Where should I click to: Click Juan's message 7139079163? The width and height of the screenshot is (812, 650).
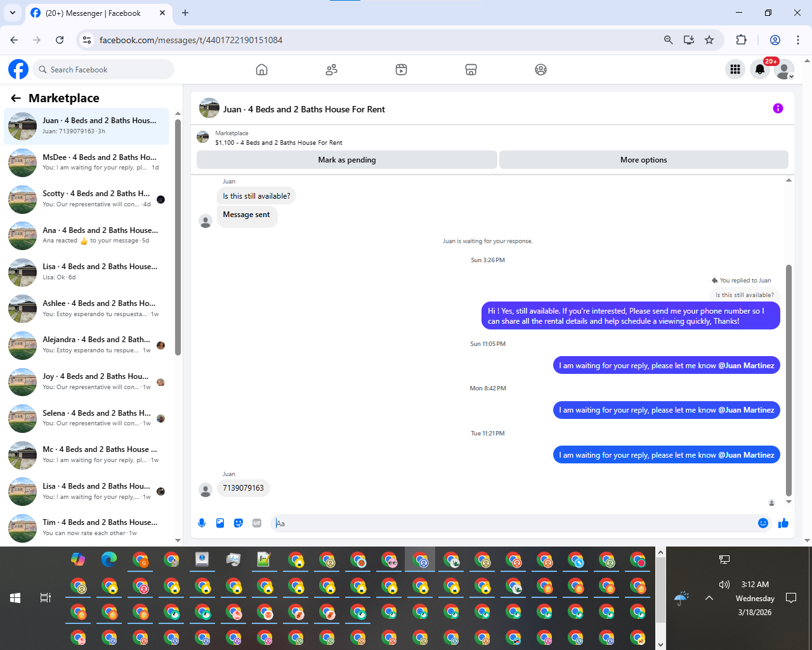pos(243,488)
